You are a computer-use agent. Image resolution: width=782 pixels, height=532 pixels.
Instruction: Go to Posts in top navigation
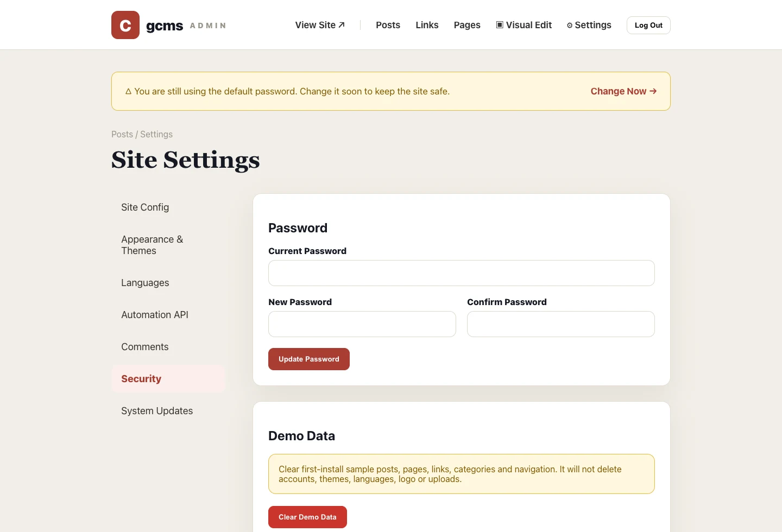click(388, 25)
